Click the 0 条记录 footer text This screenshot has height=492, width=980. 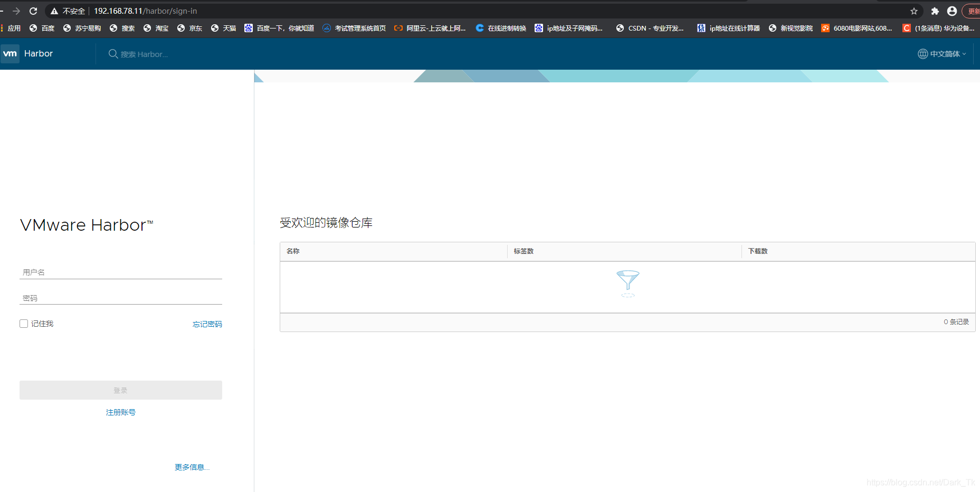[956, 322]
